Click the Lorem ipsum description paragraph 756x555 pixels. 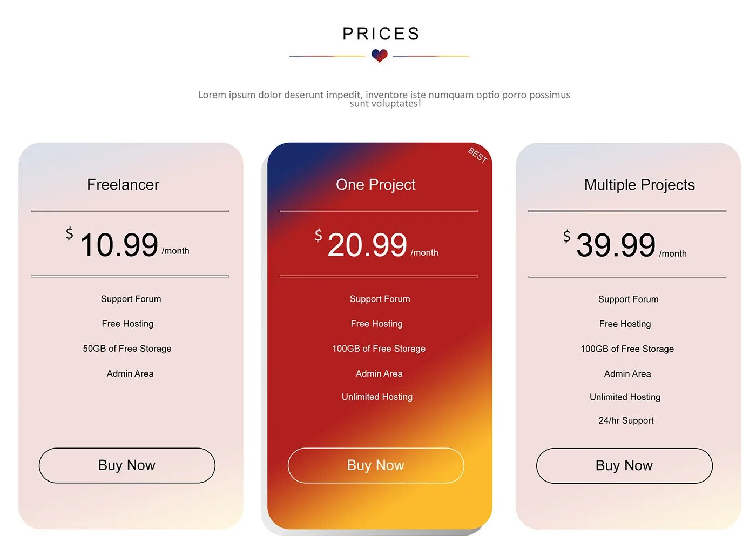(384, 99)
